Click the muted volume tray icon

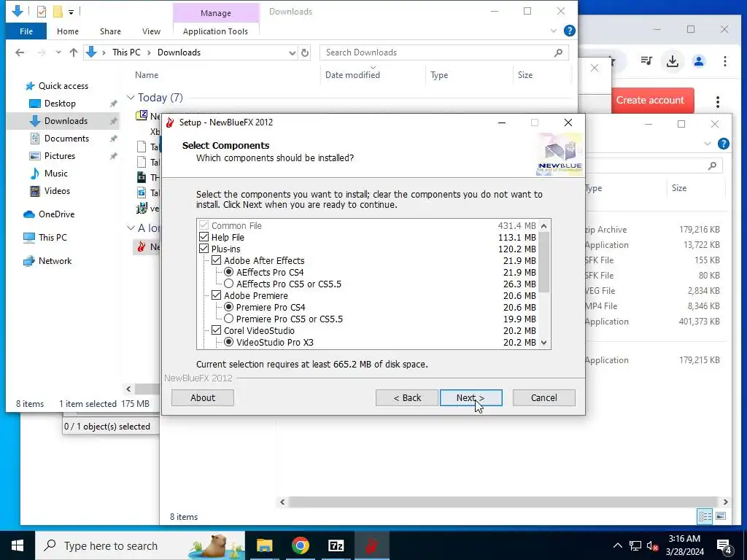(x=653, y=545)
